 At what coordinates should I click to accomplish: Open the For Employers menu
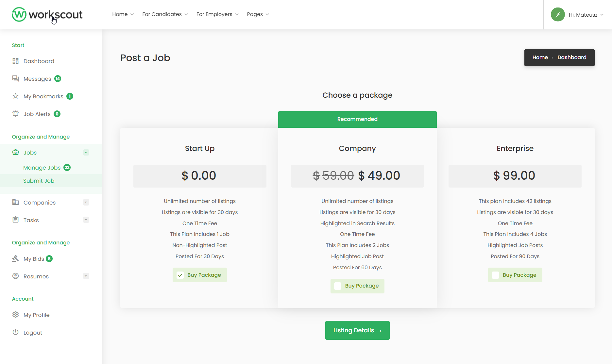pyautogui.click(x=217, y=14)
